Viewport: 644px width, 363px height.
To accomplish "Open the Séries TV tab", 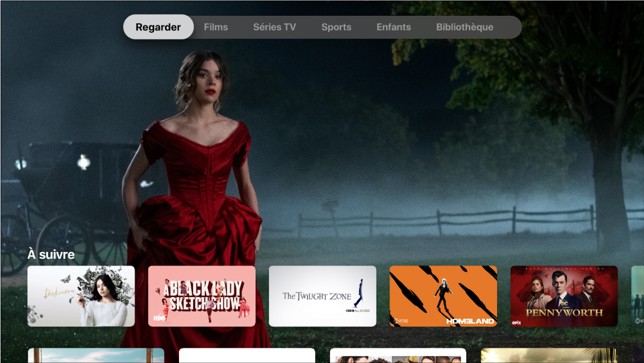I will (274, 27).
